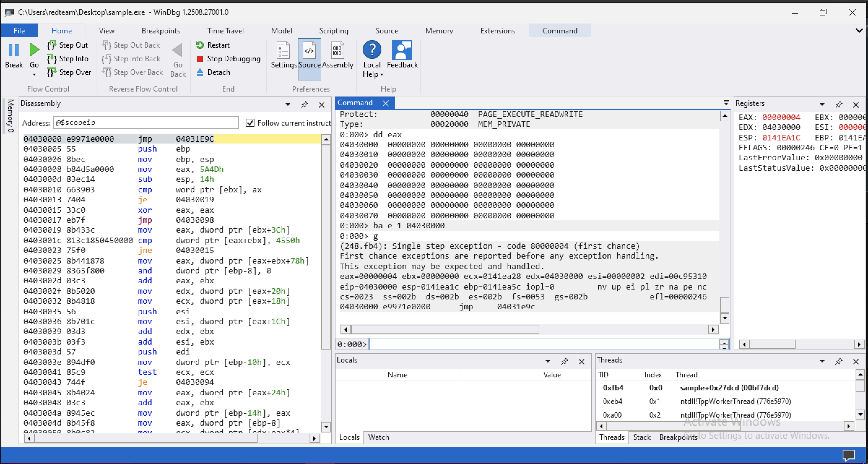Click the Break pause icon
Viewport: 868px width, 464px height.
pyautogui.click(x=14, y=50)
